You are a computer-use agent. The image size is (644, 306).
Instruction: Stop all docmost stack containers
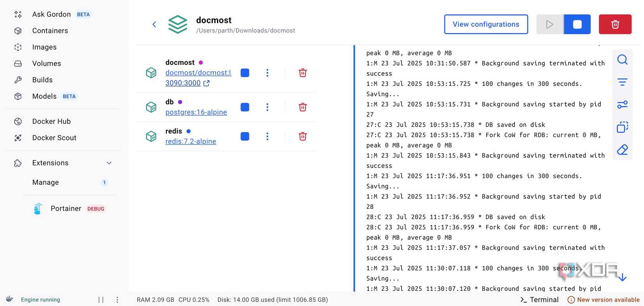pyautogui.click(x=577, y=24)
